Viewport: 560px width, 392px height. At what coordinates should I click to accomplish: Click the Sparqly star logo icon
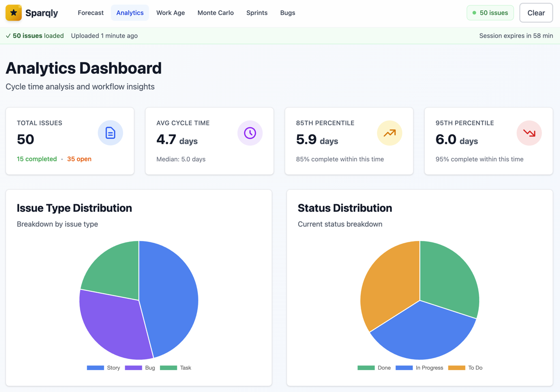(x=14, y=13)
